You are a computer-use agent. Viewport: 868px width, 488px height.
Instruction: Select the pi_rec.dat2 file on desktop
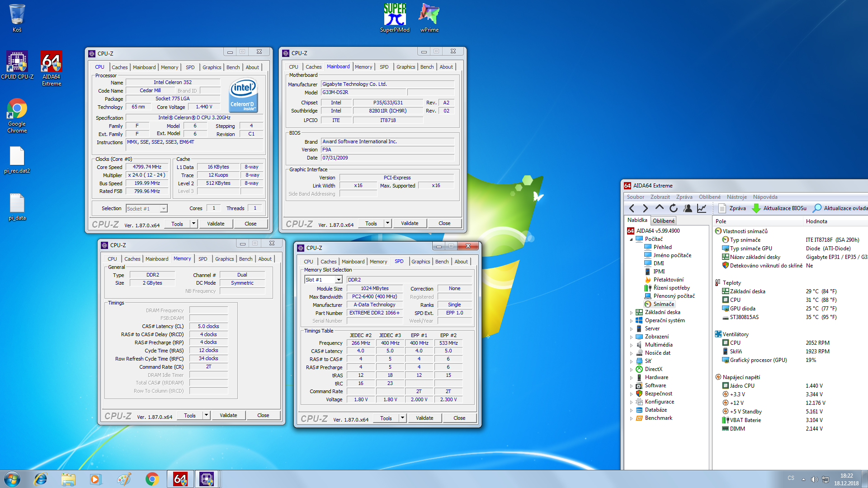17,160
